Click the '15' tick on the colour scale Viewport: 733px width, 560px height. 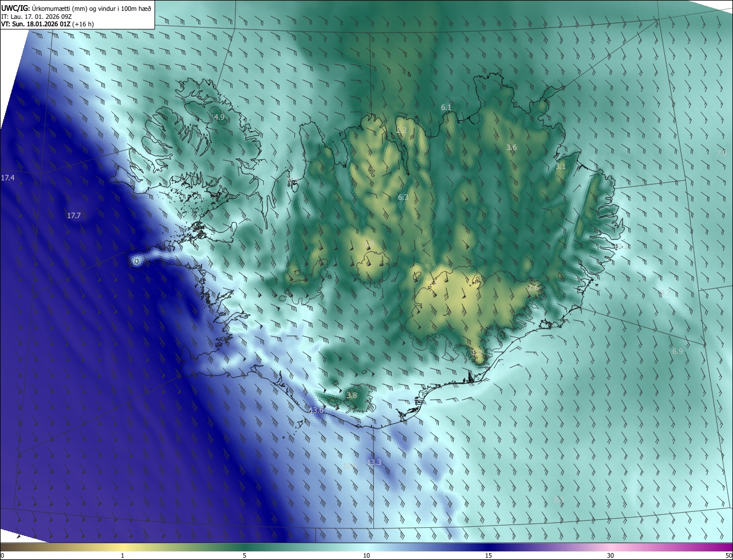coord(488,555)
